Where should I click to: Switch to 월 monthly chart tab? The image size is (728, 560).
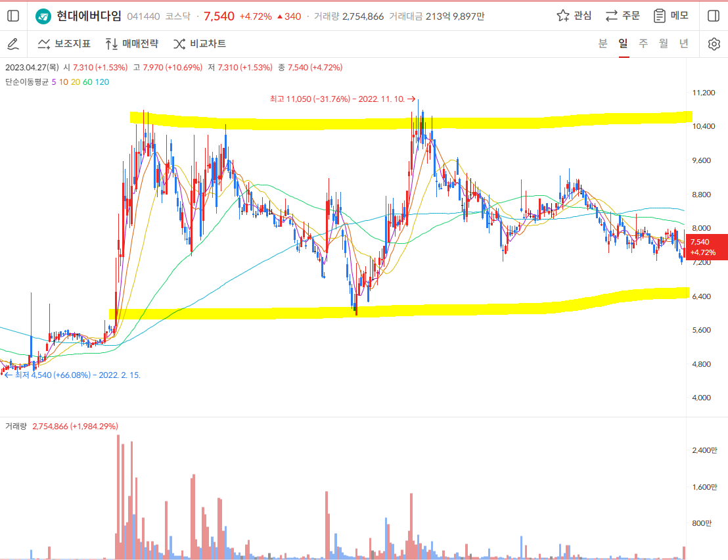coord(664,43)
